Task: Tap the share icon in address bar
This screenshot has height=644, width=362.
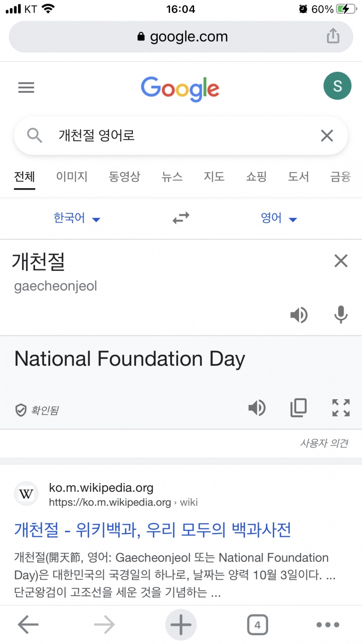Action: click(333, 36)
